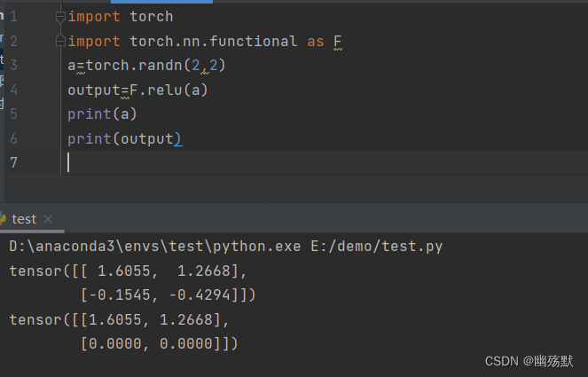Click the 'print(a)' statement
This screenshot has height=377, width=588.
tap(102, 114)
